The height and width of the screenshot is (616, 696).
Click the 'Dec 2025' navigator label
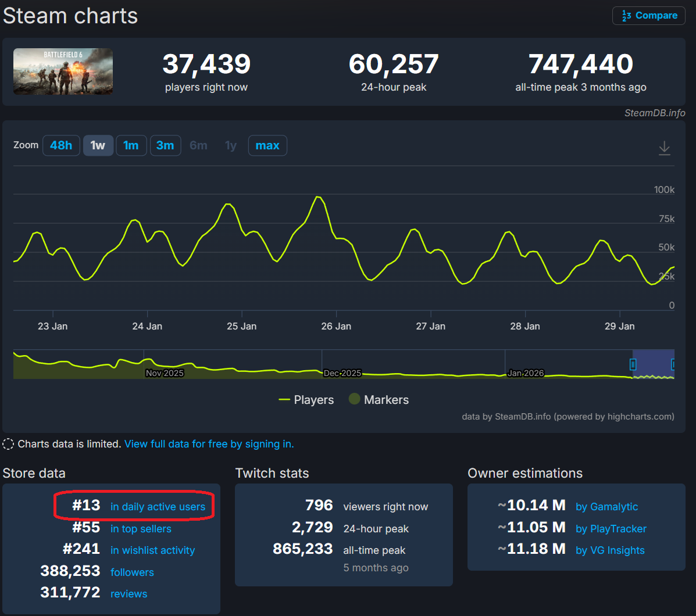pyautogui.click(x=342, y=374)
